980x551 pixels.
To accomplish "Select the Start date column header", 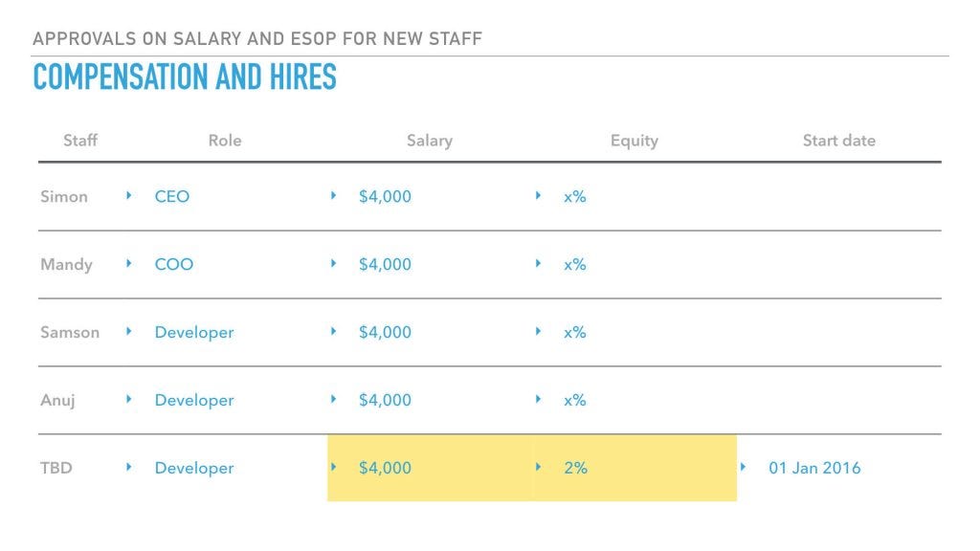I will click(x=838, y=141).
